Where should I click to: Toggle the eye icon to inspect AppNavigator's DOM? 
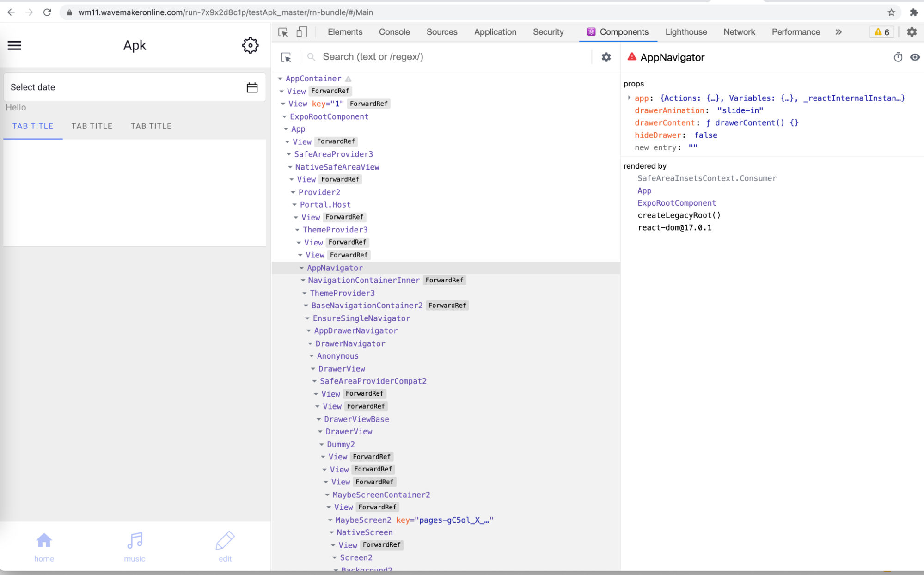coord(915,57)
